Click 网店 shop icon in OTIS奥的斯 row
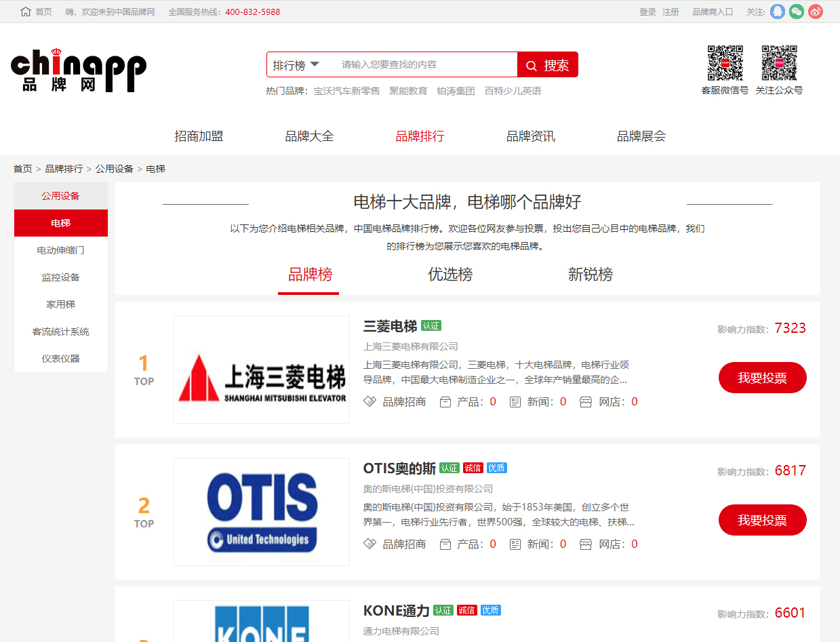The width and height of the screenshot is (840, 642). coord(586,544)
